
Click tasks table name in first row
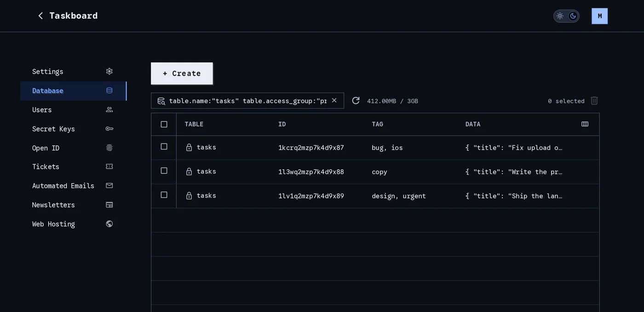(x=207, y=147)
